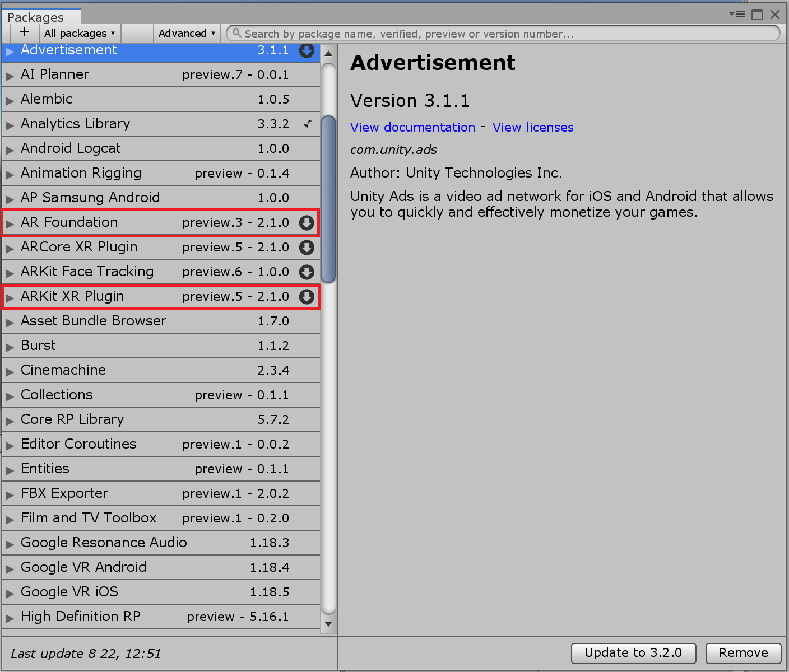Open the panel options menu icon
This screenshot has width=789, height=672.
click(736, 15)
